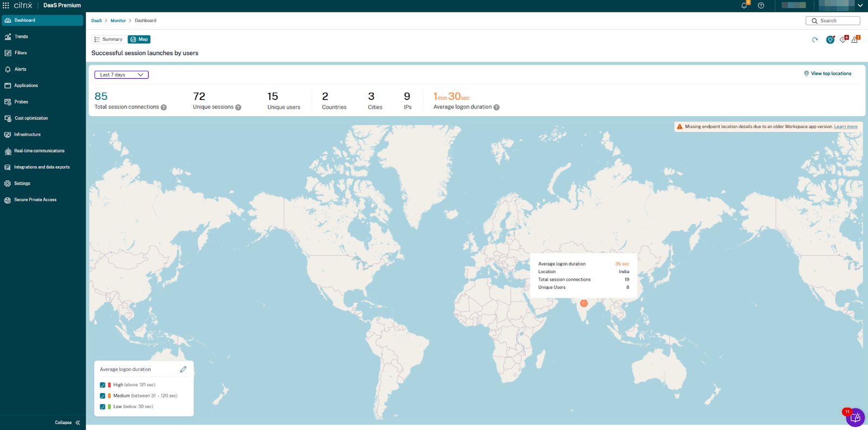The image size is (868, 430).
Task: Click the help question mark icon
Action: point(761,5)
